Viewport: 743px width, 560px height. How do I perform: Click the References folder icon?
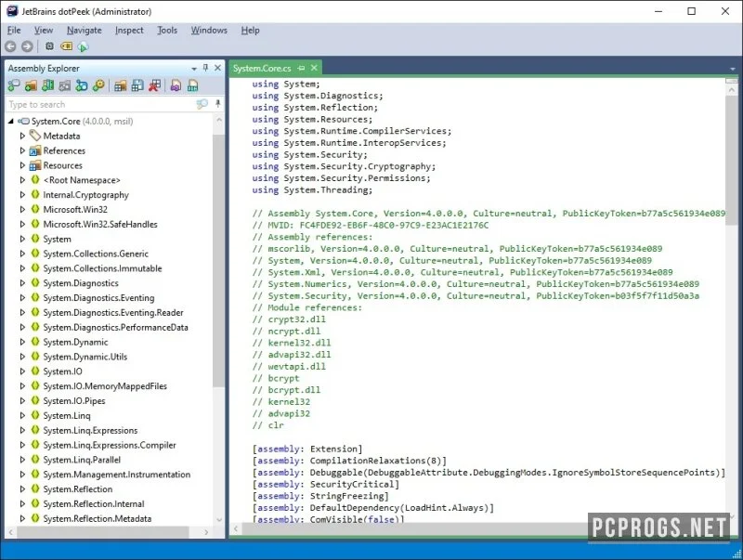coord(35,150)
